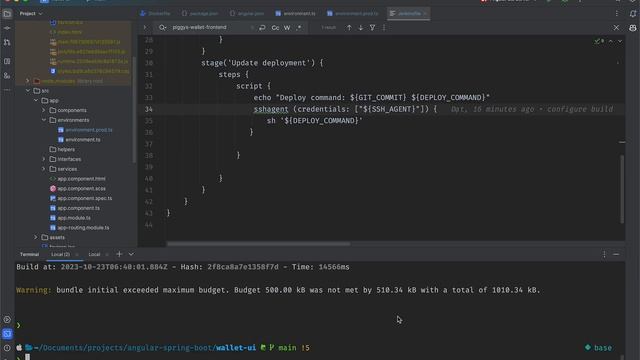Open the Services run tool window icon
The image size is (640, 360).
tap(7, 319)
